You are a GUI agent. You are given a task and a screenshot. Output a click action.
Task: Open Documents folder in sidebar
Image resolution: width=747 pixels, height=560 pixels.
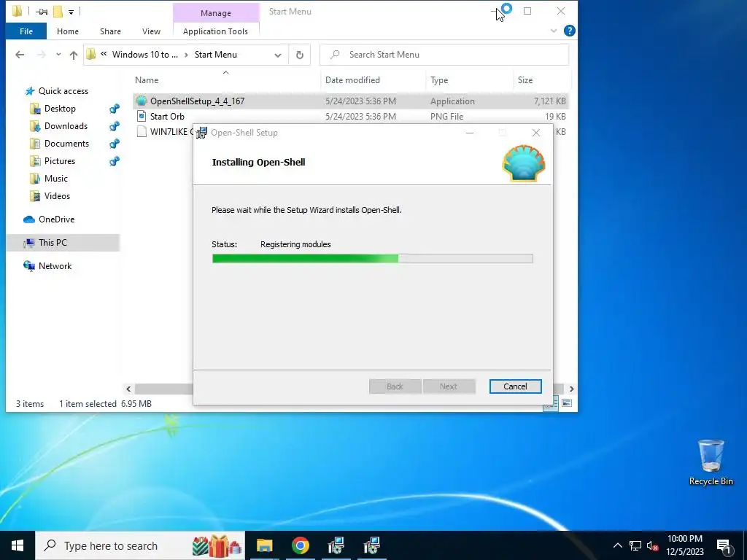(66, 144)
